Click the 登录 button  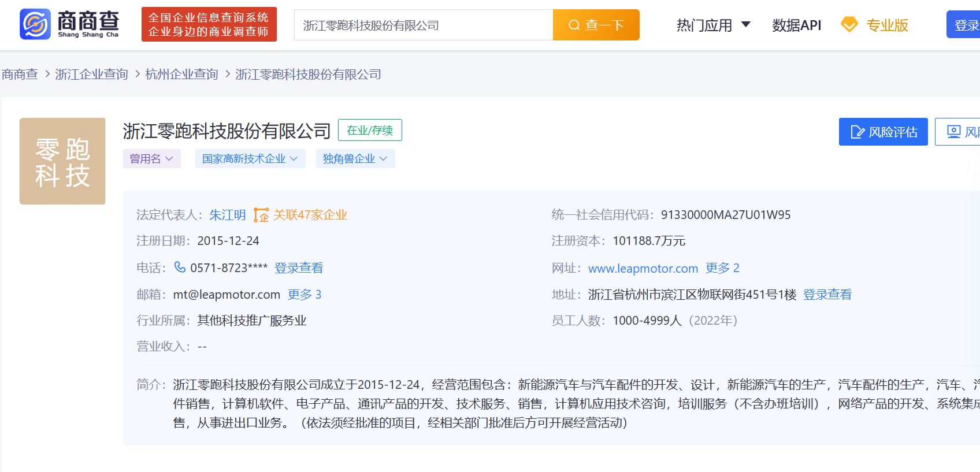963,25
